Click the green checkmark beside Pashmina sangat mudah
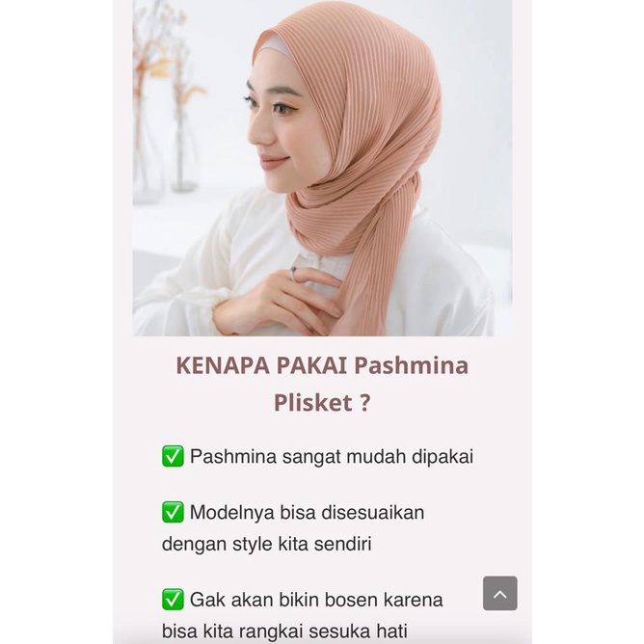The width and height of the screenshot is (644, 644). coord(173,456)
